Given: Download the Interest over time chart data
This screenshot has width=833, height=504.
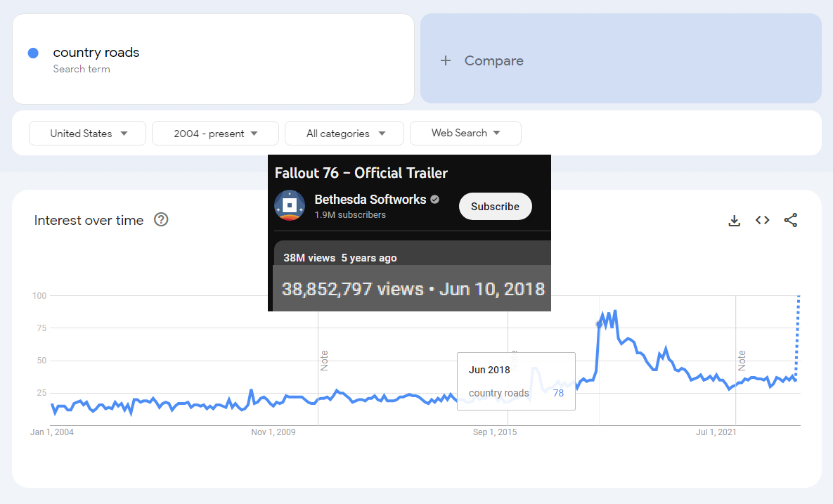Looking at the screenshot, I should [734, 221].
